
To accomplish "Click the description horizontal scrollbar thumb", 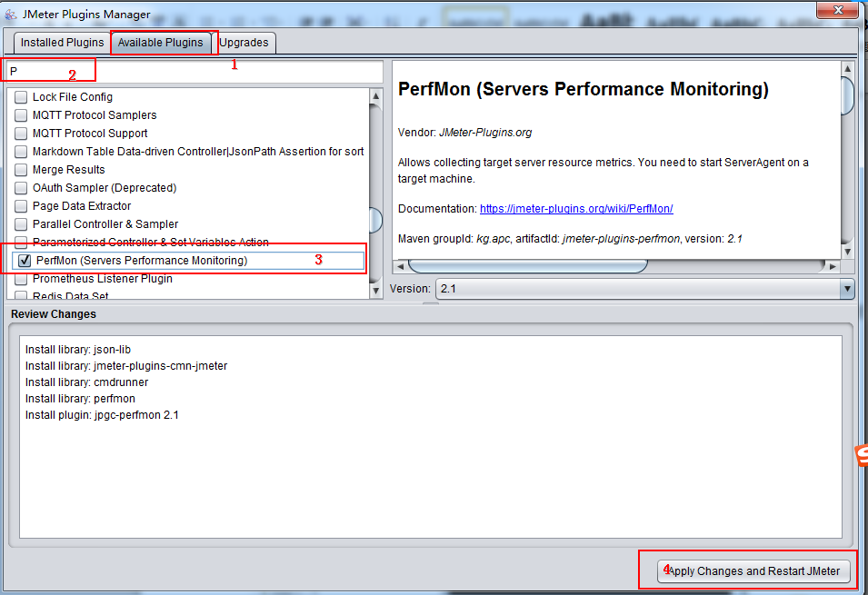I will point(528,267).
